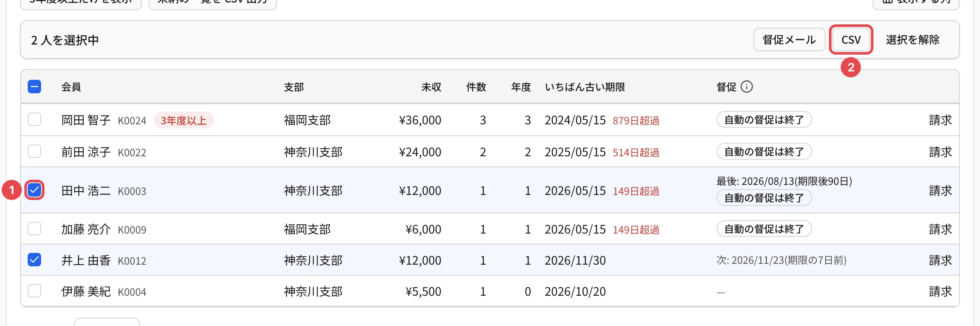Screen dimensions: 980x326
Task: Click the member name 前田 涼子
Action: pyautogui.click(x=86, y=152)
